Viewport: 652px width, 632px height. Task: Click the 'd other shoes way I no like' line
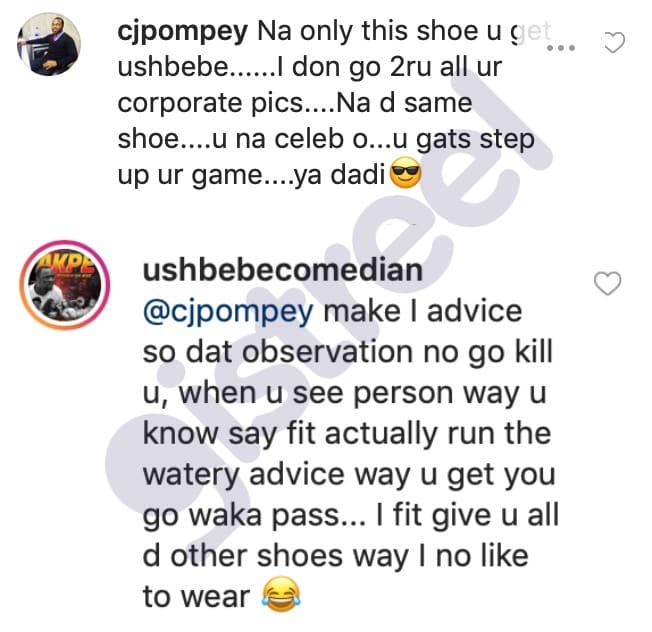click(336, 556)
